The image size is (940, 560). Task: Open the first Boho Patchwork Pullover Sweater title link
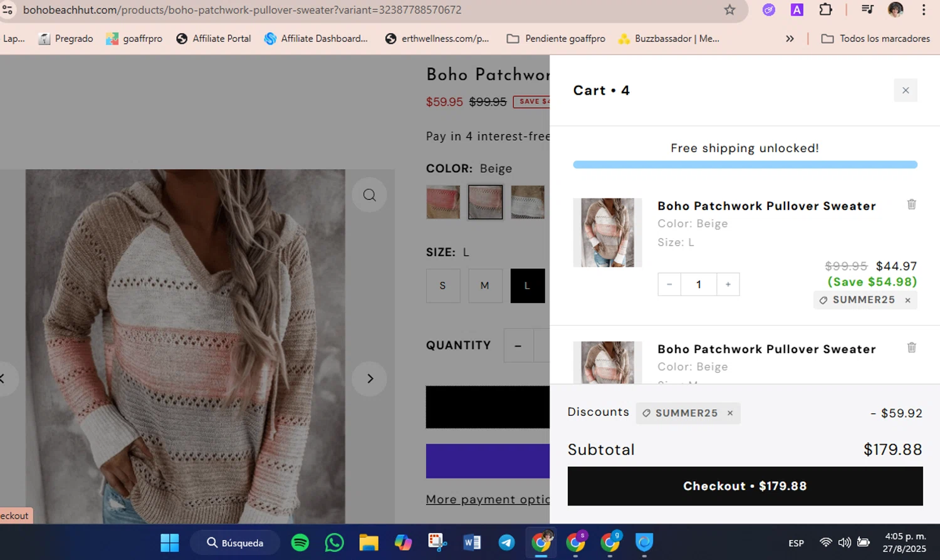[x=766, y=206]
